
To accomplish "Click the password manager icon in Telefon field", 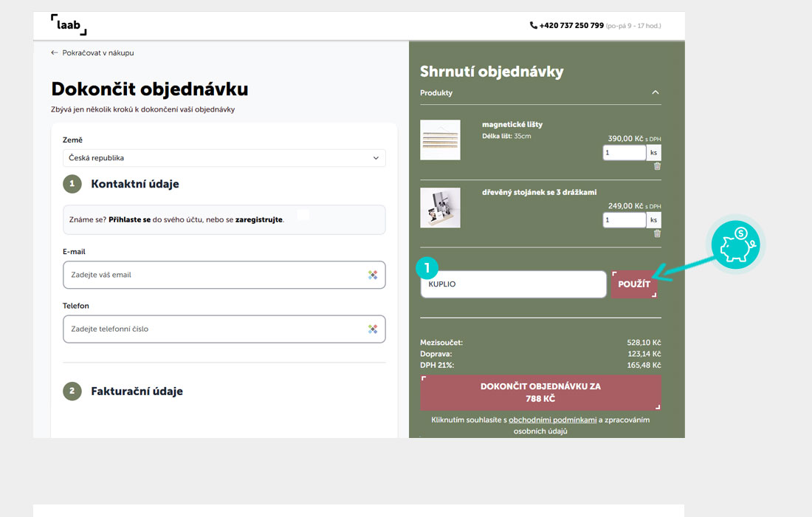I will pos(373,329).
